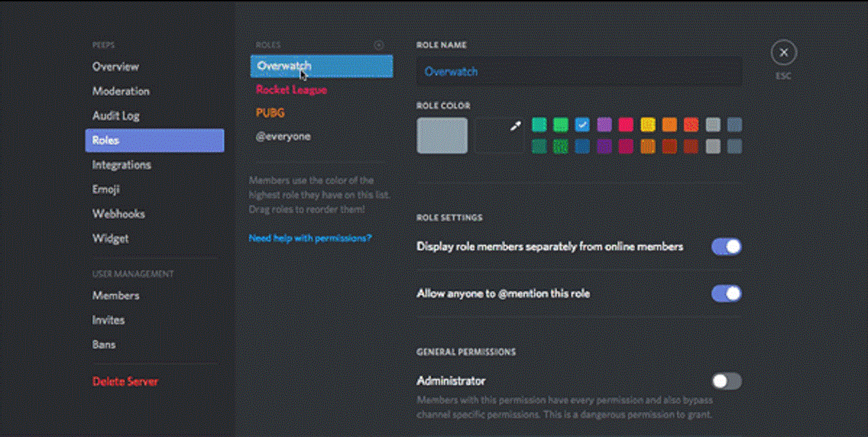The image size is (868, 437).
Task: Click Delete Server
Action: click(x=125, y=382)
